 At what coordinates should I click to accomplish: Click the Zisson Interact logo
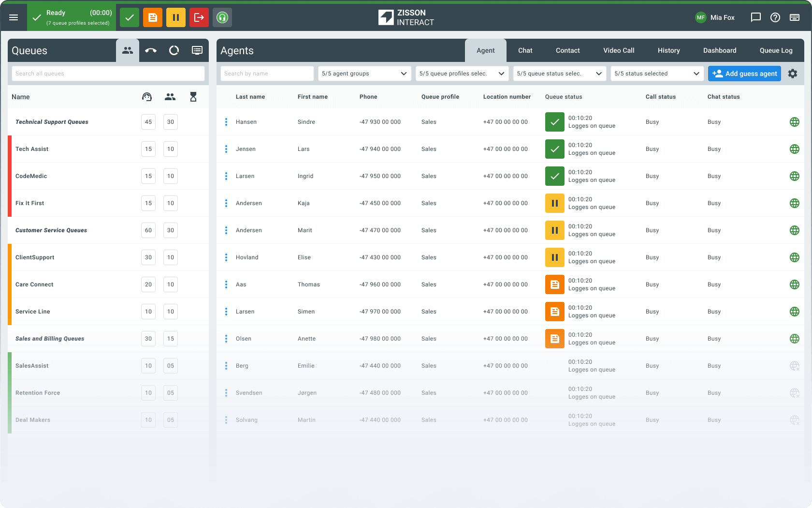point(406,17)
